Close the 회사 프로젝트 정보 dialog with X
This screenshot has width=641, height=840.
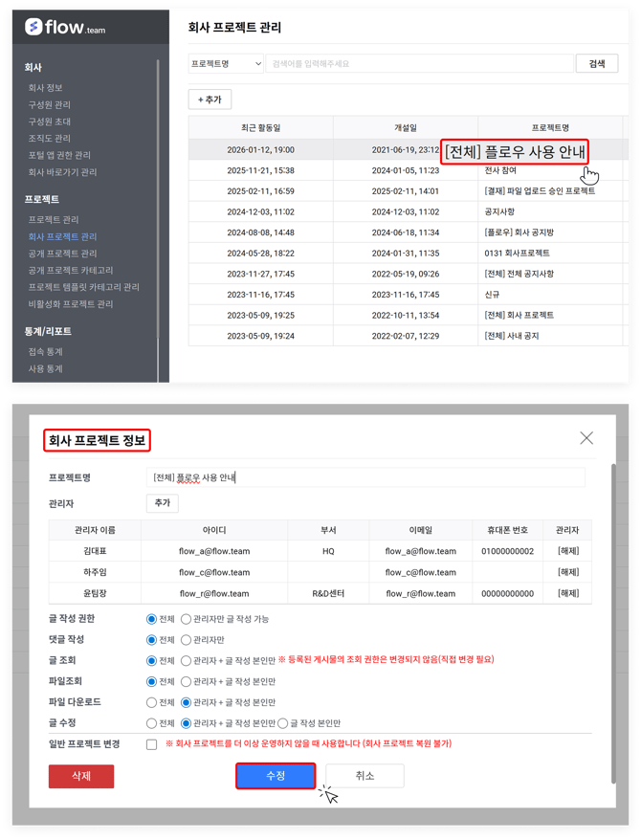[x=586, y=437]
